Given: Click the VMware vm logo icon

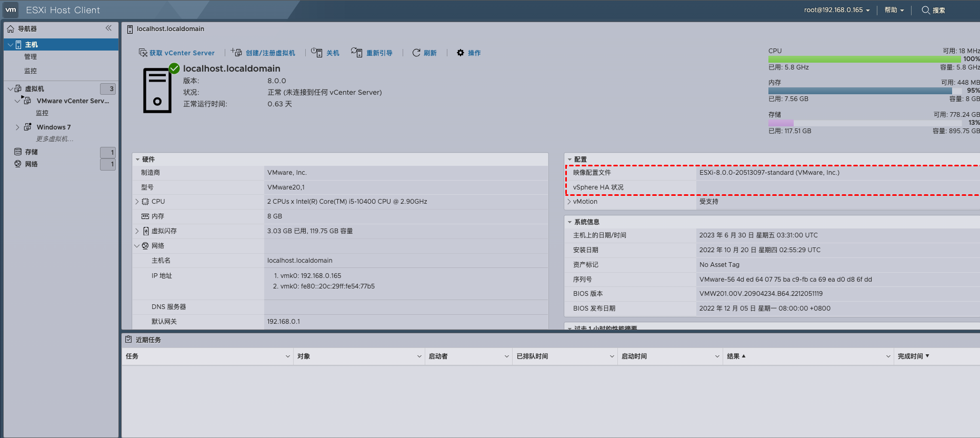Looking at the screenshot, I should coord(11,10).
